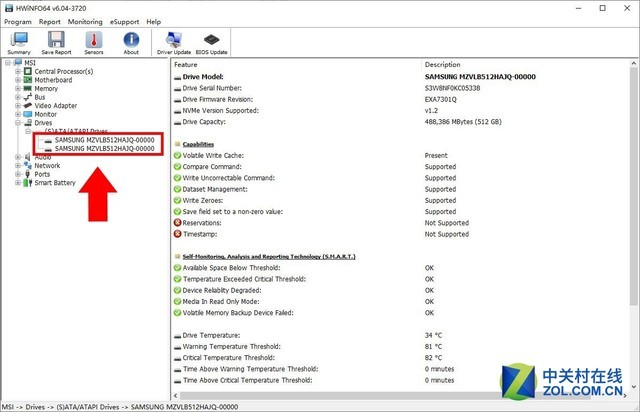Screen dimensions: 640x412
Task: Expand the Ports tree node
Action: [18, 174]
